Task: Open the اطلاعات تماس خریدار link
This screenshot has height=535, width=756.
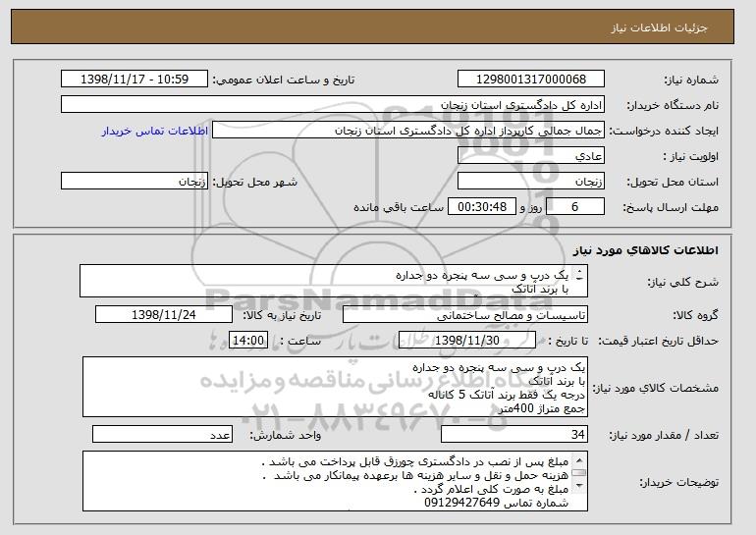Action: coord(155,132)
